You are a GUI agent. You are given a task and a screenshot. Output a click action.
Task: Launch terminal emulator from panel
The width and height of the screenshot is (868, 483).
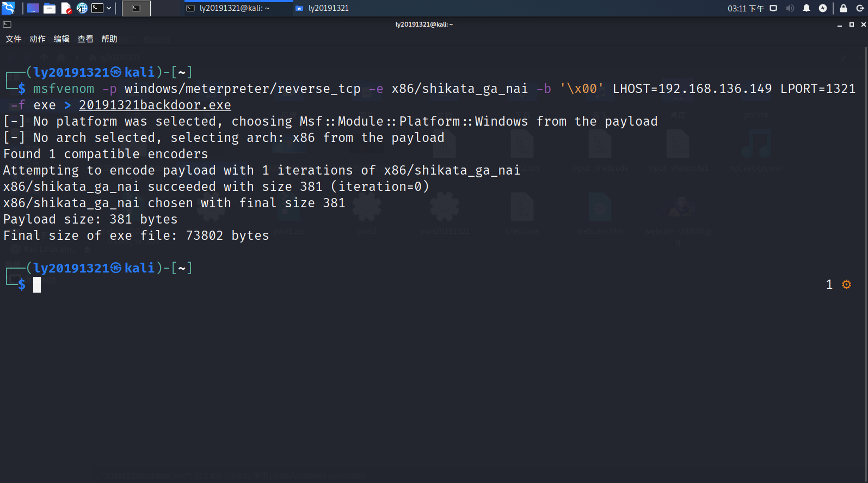point(97,8)
